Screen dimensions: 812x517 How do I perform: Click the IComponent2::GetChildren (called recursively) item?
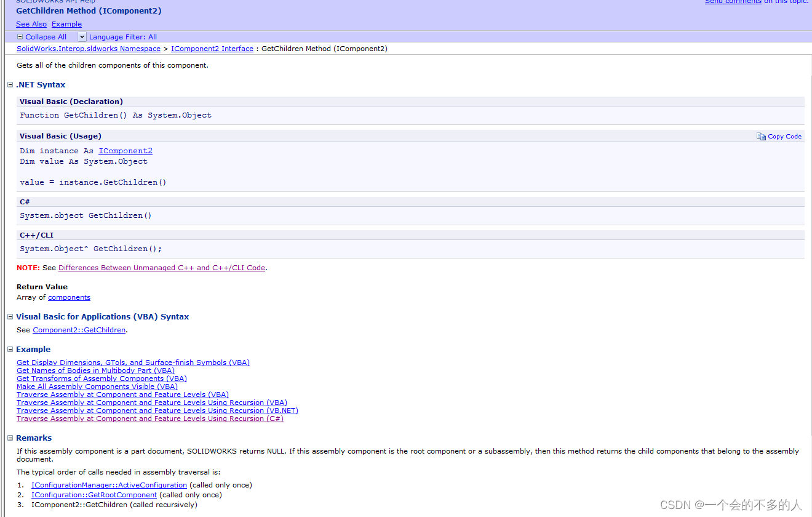pos(114,505)
